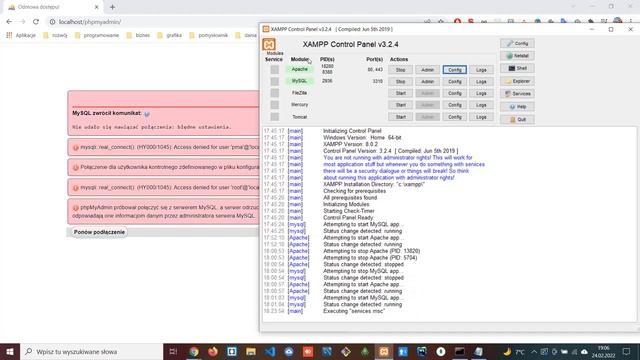Open the 'pomysłownik' bookmarks folder
Viewport: 640px width, 360px height.
(x=209, y=35)
